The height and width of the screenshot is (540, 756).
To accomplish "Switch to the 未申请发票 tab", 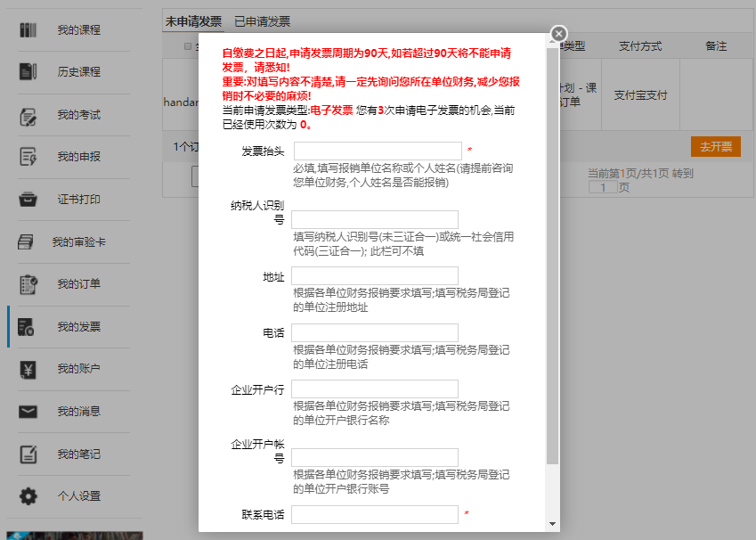I will tap(193, 21).
